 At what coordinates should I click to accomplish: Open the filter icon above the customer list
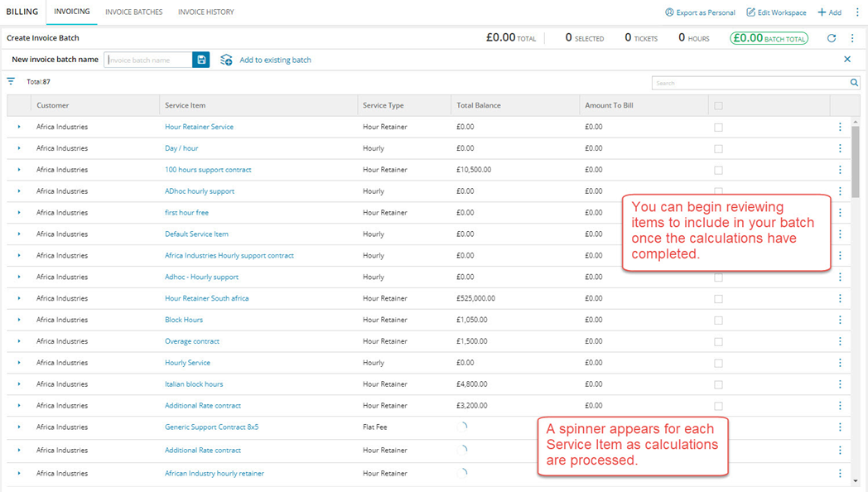(x=10, y=81)
